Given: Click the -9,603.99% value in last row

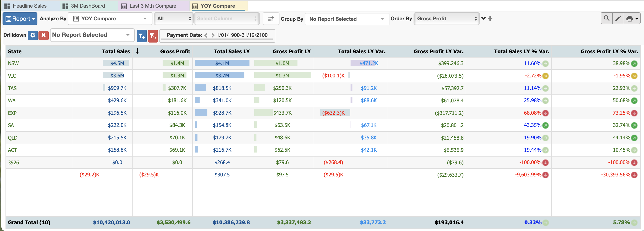Looking at the screenshot, I should click(x=528, y=175).
